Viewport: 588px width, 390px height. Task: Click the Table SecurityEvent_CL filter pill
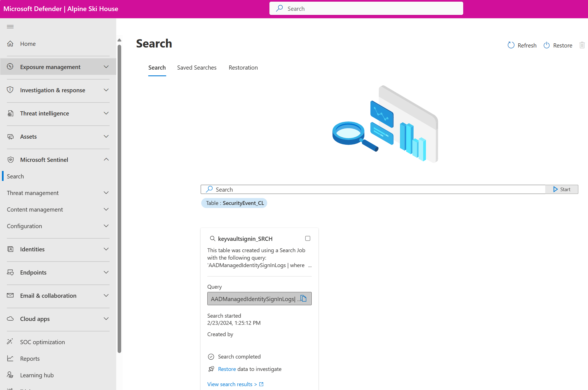coord(234,203)
